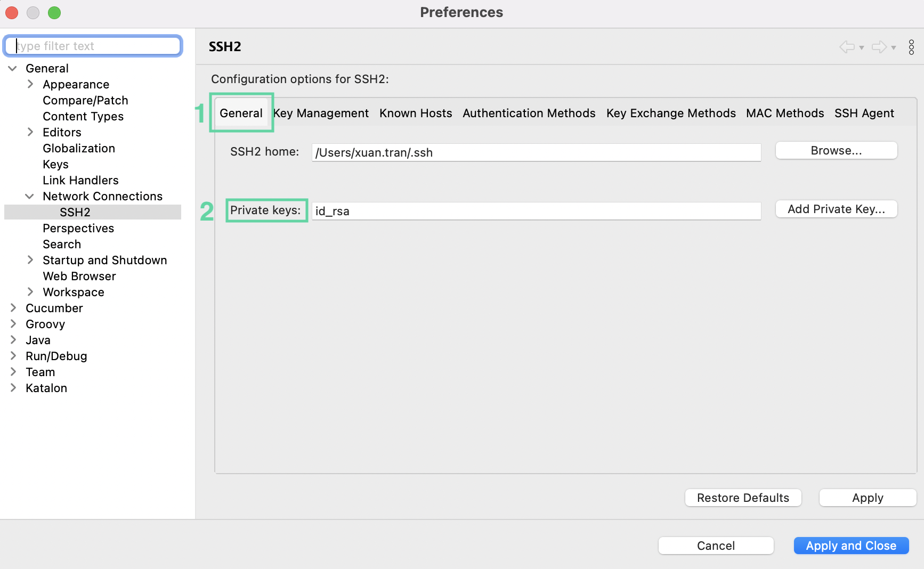Open the view menu via three-dot icon
The height and width of the screenshot is (569, 924).
911,47
